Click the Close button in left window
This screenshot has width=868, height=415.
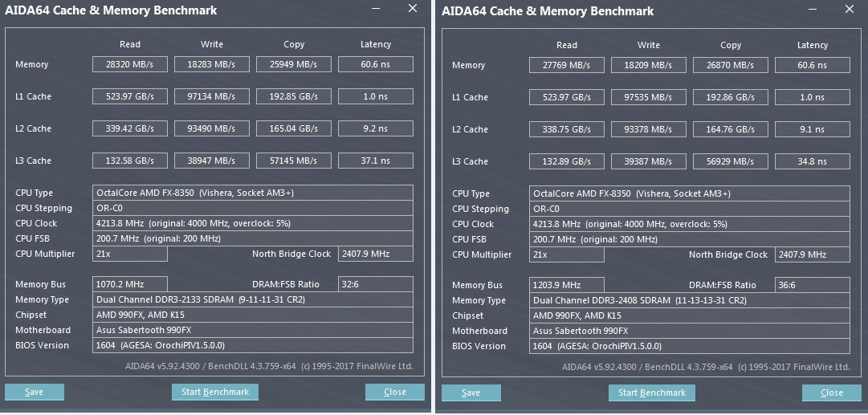click(395, 392)
